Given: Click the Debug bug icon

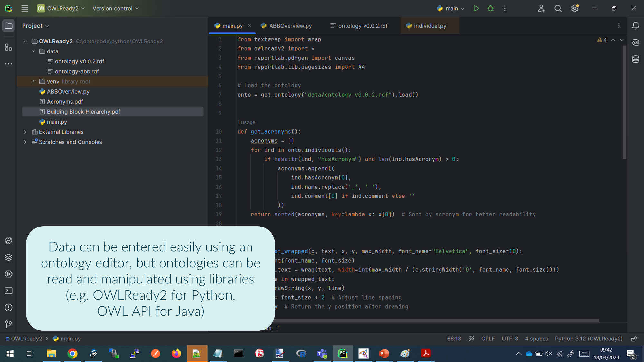Looking at the screenshot, I should [x=490, y=9].
